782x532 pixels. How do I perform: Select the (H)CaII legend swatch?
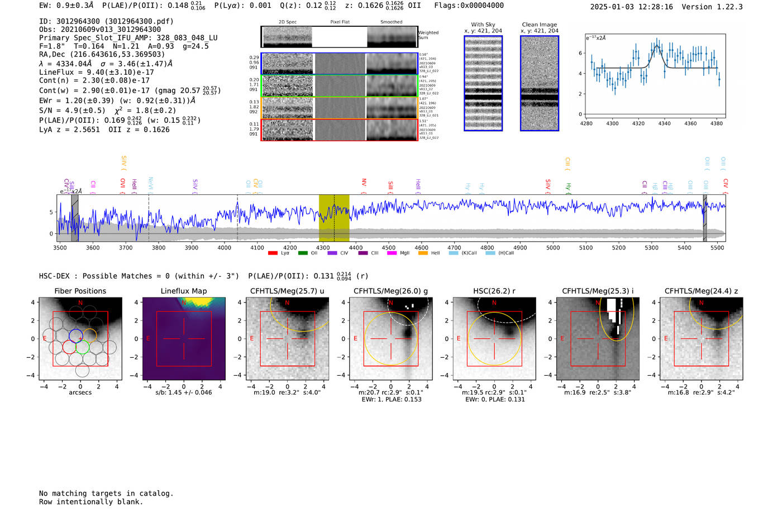click(490, 253)
